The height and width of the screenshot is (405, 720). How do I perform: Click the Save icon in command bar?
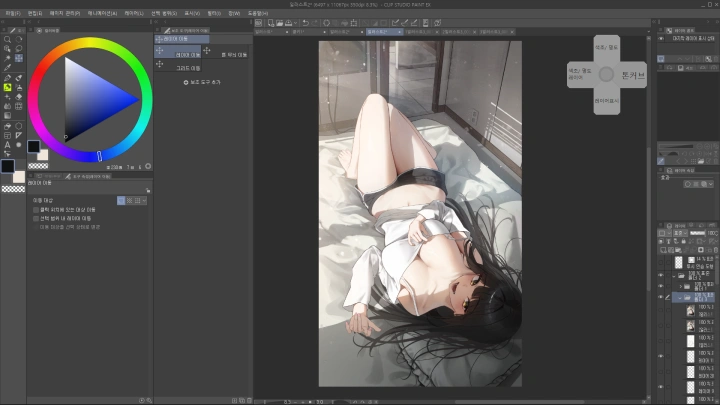288,23
